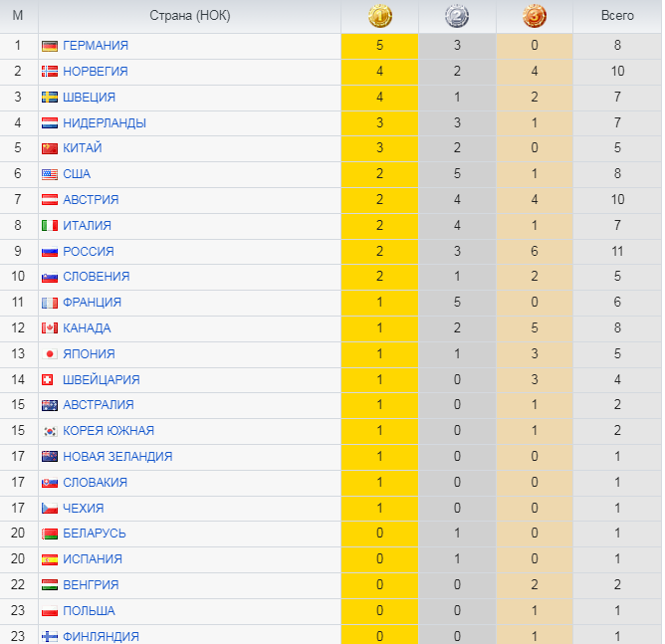Click the Switzerland flag icon
The image size is (665, 644).
[x=50, y=380]
